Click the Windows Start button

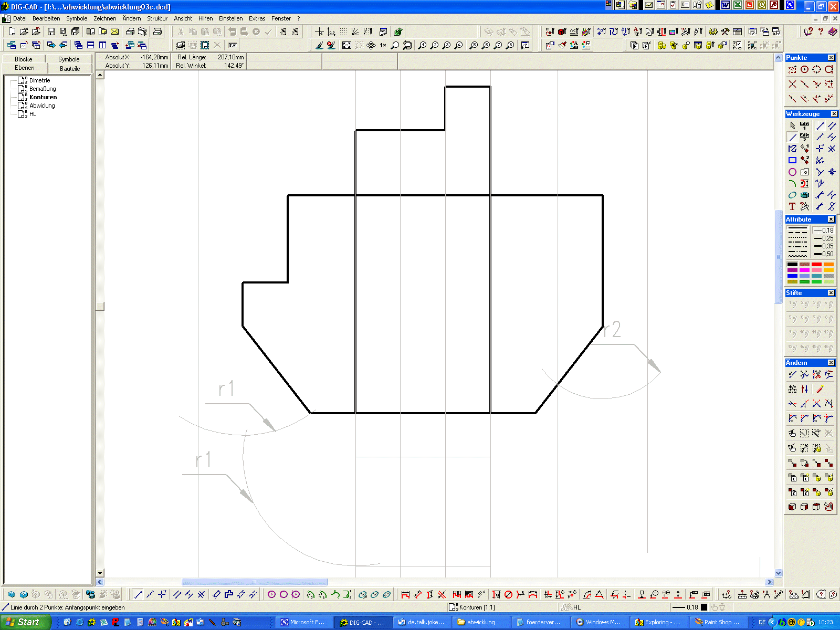(25, 622)
